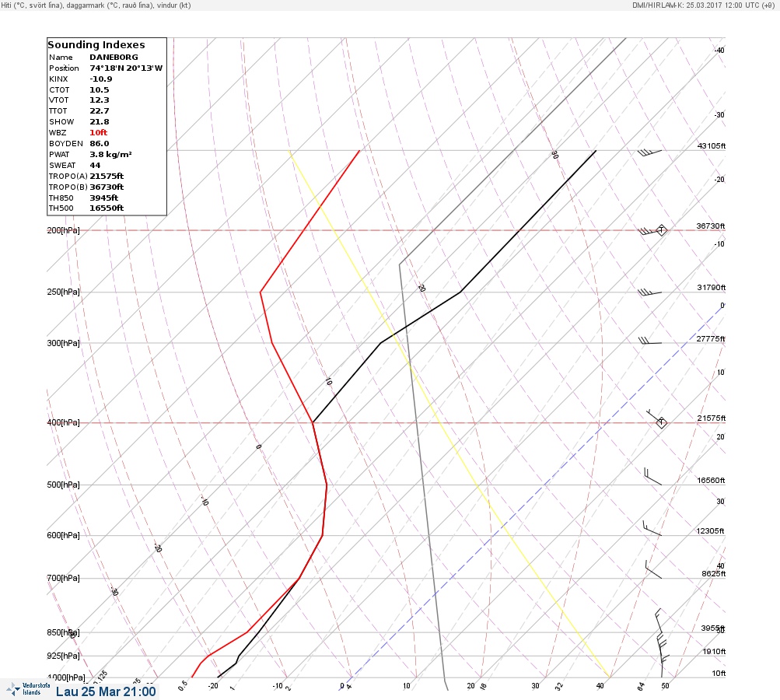Click the 300[hPa] pressure label
The width and height of the screenshot is (780, 700).
click(x=63, y=343)
